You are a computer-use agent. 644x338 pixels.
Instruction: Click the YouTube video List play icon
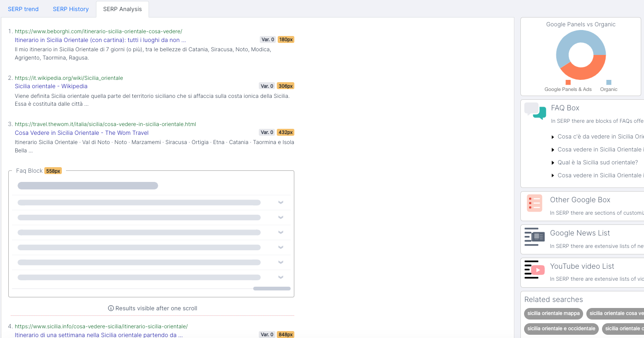click(x=535, y=270)
